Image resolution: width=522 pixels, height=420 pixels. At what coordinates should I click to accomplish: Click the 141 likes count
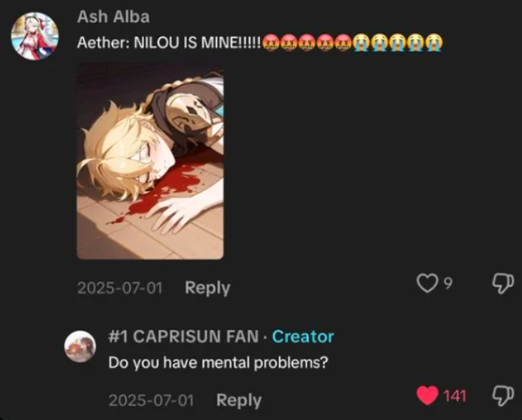[455, 396]
